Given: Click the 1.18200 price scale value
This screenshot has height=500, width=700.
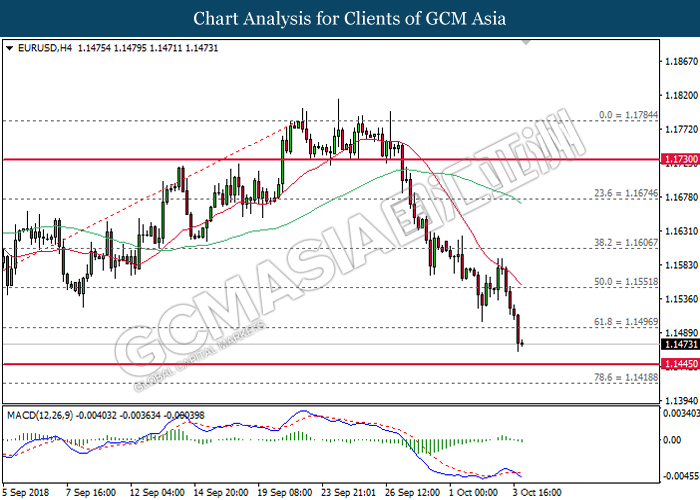Looking at the screenshot, I should point(681,95).
